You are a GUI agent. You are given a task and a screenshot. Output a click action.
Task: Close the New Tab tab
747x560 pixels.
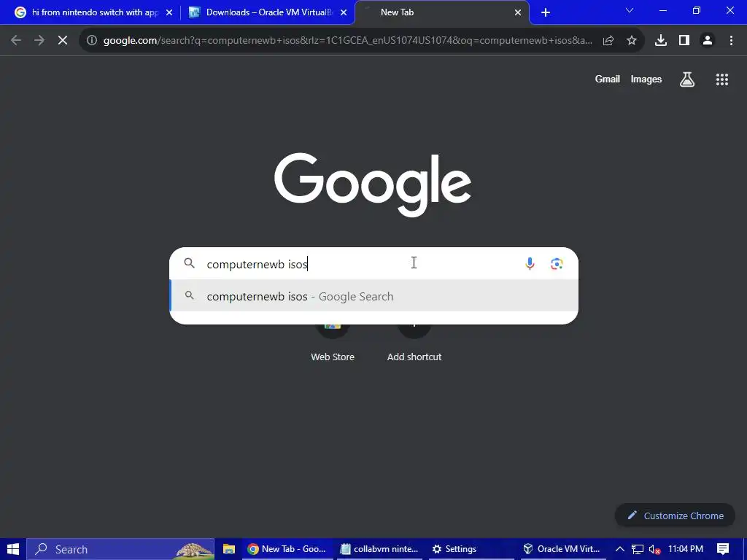point(518,12)
